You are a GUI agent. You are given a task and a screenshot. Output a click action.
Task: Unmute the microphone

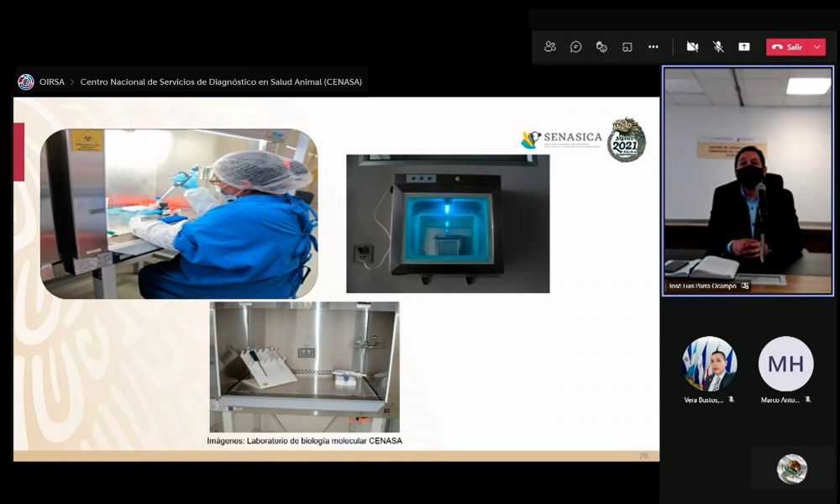tap(718, 47)
